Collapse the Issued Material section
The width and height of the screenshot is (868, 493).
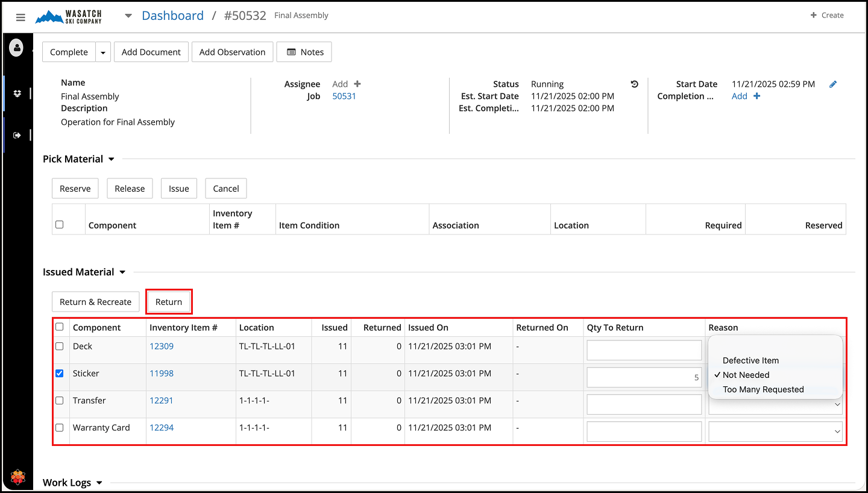point(122,272)
